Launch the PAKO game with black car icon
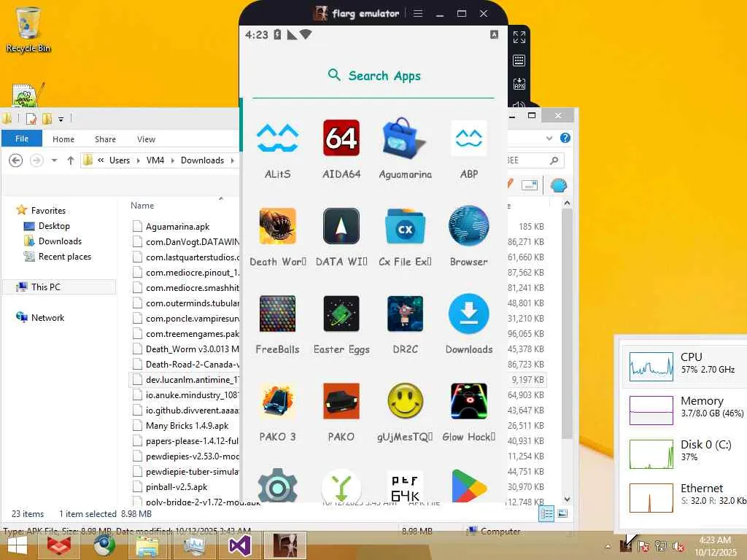The height and width of the screenshot is (560, 747). click(x=341, y=401)
